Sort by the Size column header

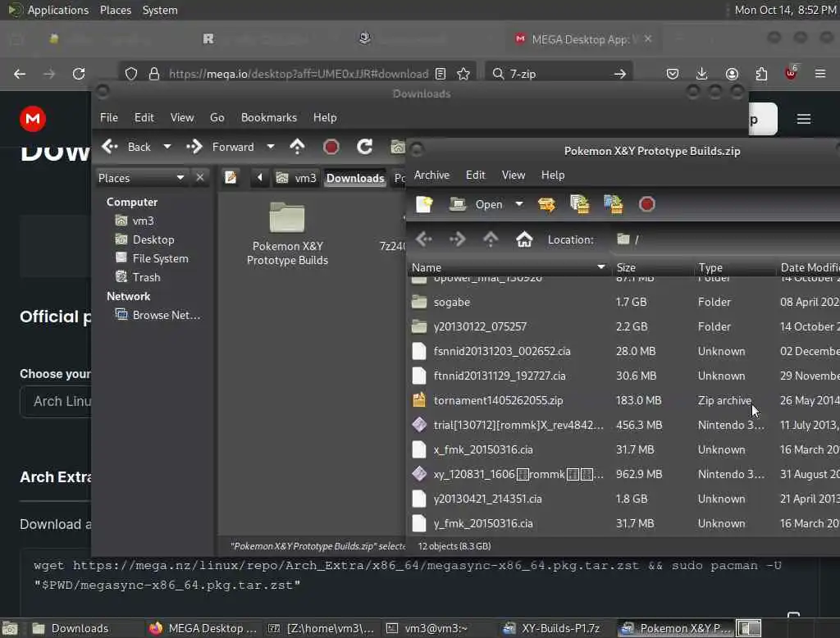point(651,267)
